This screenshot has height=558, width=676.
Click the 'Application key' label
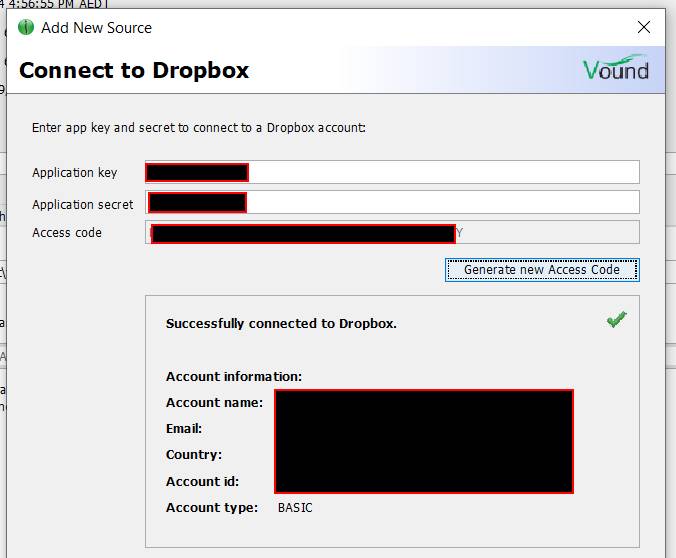click(x=75, y=172)
